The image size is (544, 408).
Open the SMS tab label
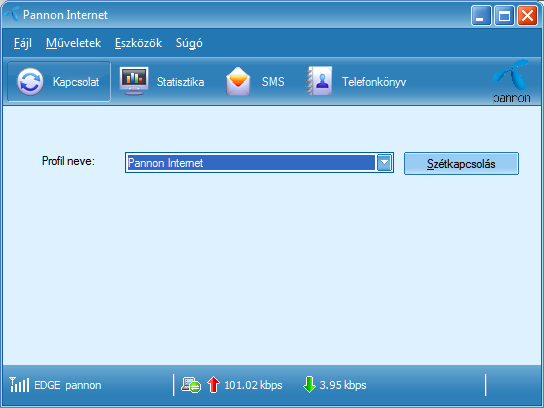pos(273,82)
